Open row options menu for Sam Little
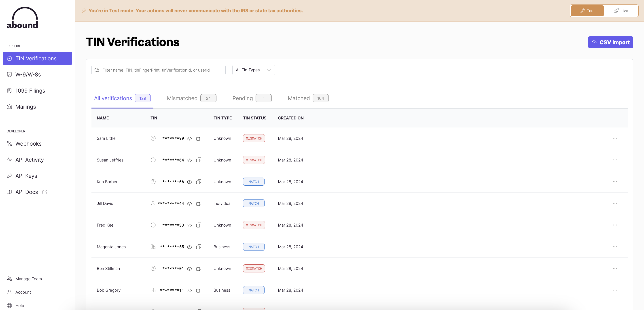The height and width of the screenshot is (310, 644). [615, 138]
